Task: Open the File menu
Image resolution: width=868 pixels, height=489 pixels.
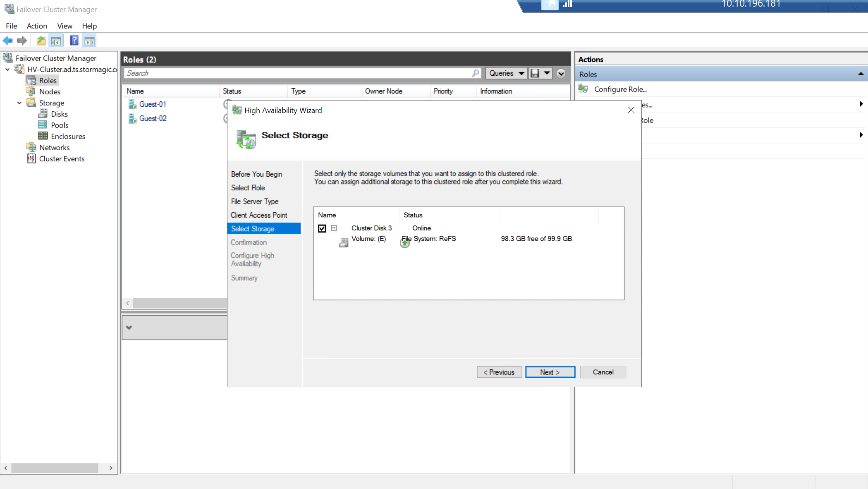Action: coord(11,26)
